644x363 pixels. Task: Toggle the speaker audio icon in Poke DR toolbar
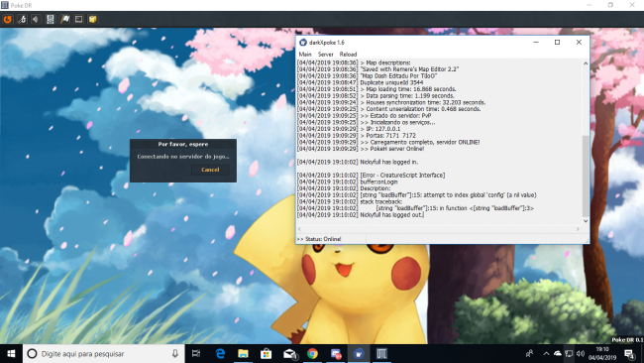36,19
